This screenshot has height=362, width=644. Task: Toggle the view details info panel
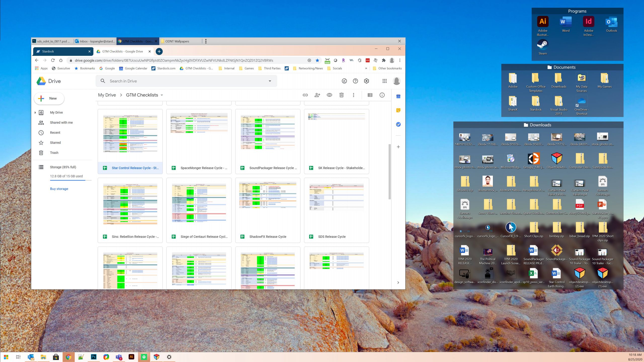(382, 95)
